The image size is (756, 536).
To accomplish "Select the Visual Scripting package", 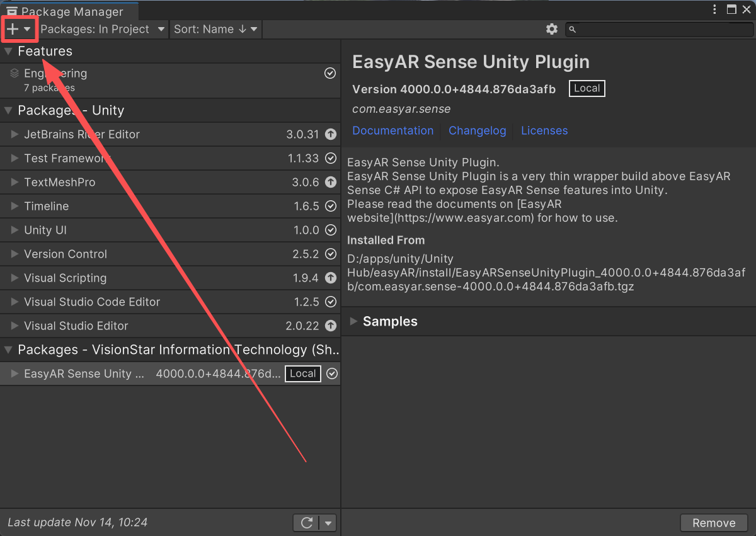I will tap(170, 278).
